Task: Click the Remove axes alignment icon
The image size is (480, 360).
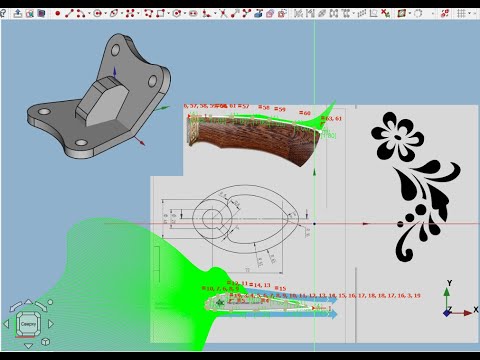Action: pos(374,14)
